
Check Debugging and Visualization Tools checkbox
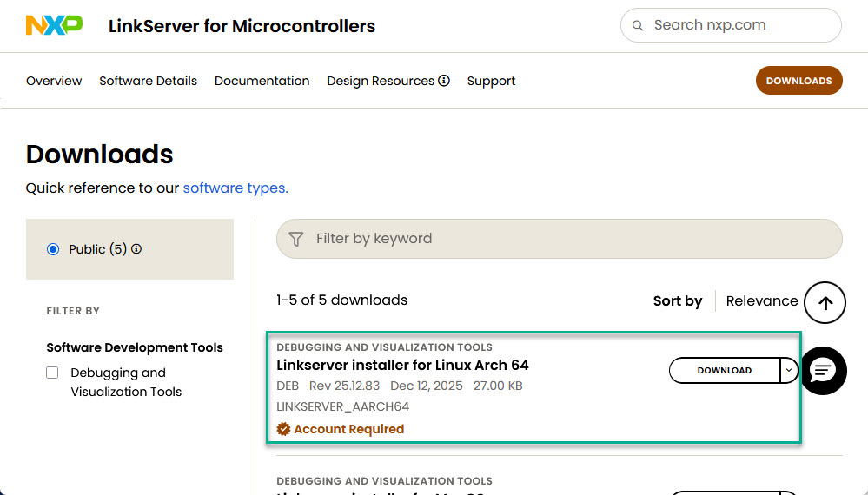coord(52,373)
